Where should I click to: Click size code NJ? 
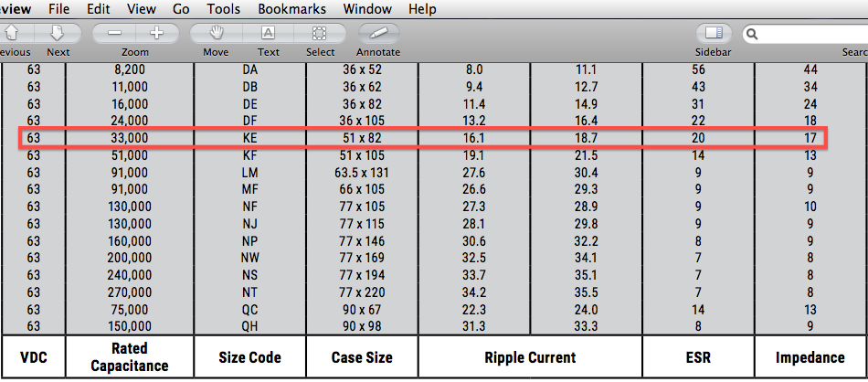pos(250,224)
